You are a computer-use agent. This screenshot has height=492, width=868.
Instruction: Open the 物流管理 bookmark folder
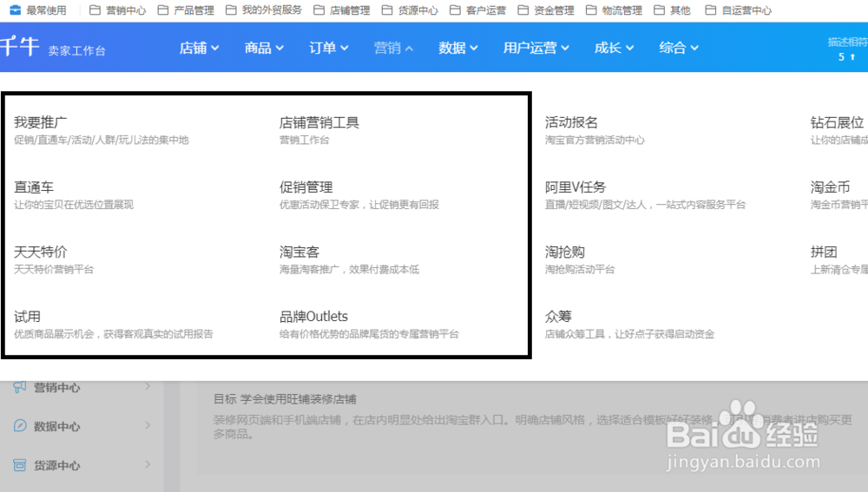pyautogui.click(x=614, y=10)
